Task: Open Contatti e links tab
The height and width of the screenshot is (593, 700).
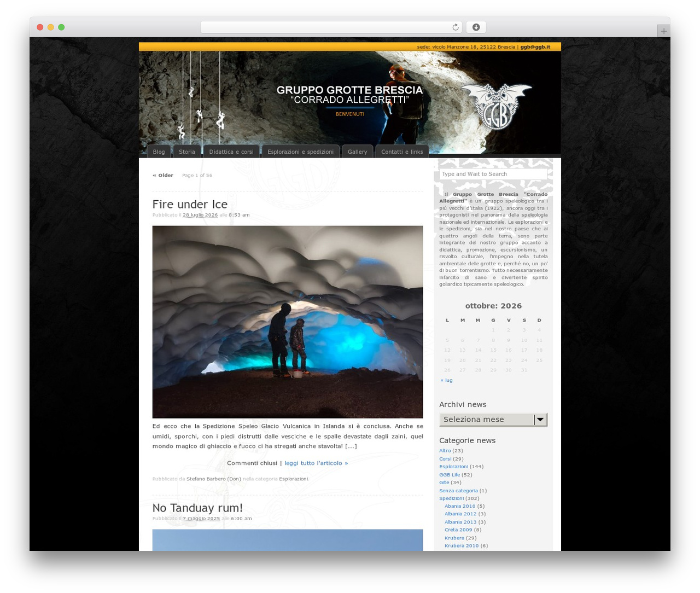Action: tap(402, 152)
